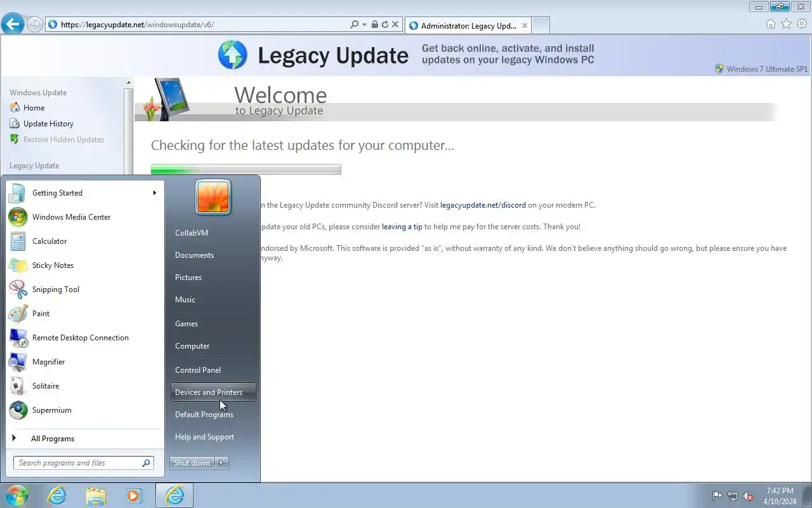Open Windows Explorer from the taskbar
This screenshot has height=508, width=812.
pos(96,495)
